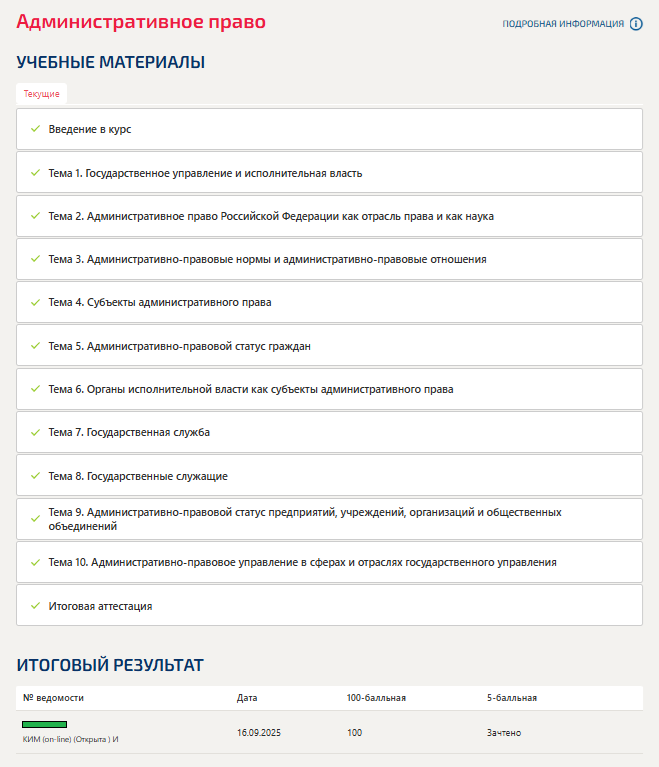Click the checkmark icon beside Тема 4

tap(35, 302)
